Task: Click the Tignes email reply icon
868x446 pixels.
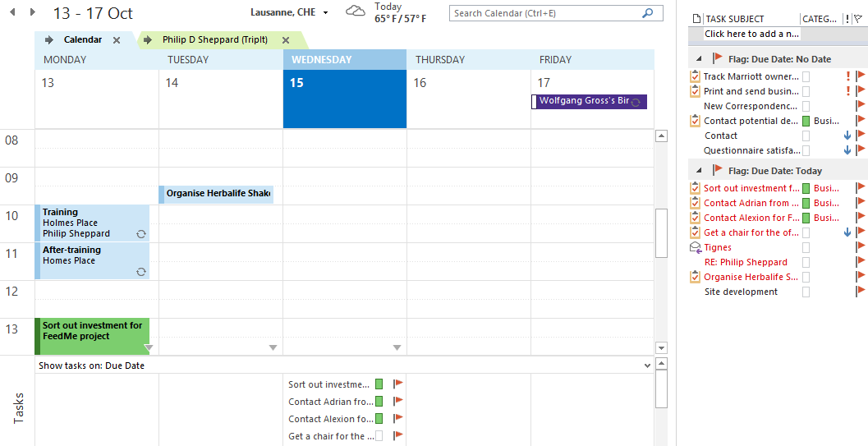Action: 695,247
